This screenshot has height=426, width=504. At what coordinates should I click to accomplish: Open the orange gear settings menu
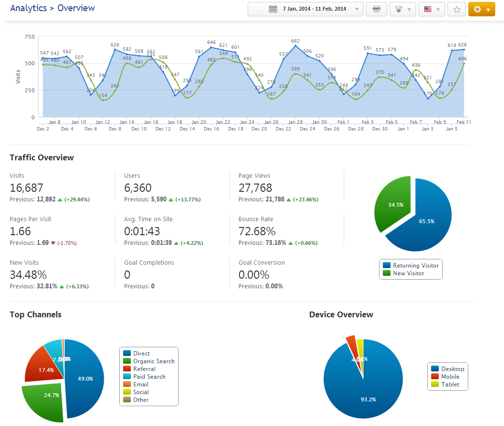click(x=481, y=9)
